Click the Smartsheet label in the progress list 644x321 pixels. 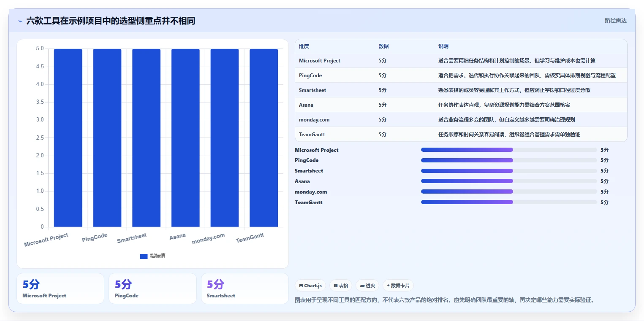click(309, 171)
